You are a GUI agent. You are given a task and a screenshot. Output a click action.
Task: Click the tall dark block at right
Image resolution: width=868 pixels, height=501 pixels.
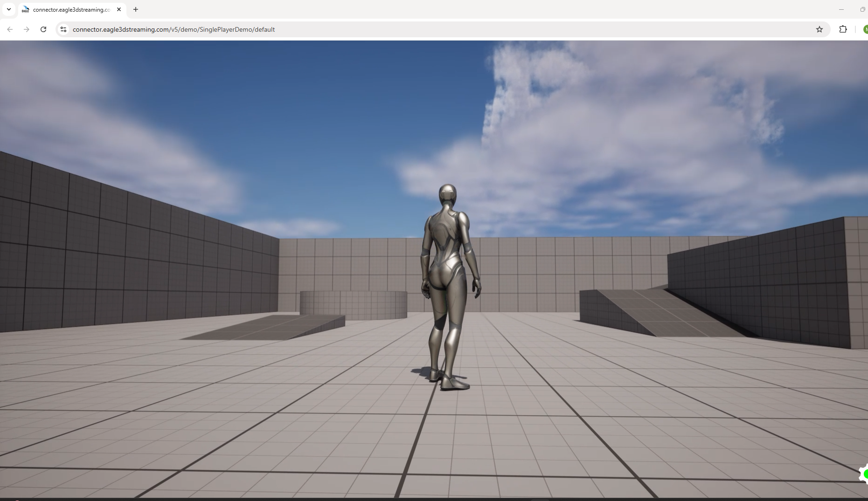(765, 280)
